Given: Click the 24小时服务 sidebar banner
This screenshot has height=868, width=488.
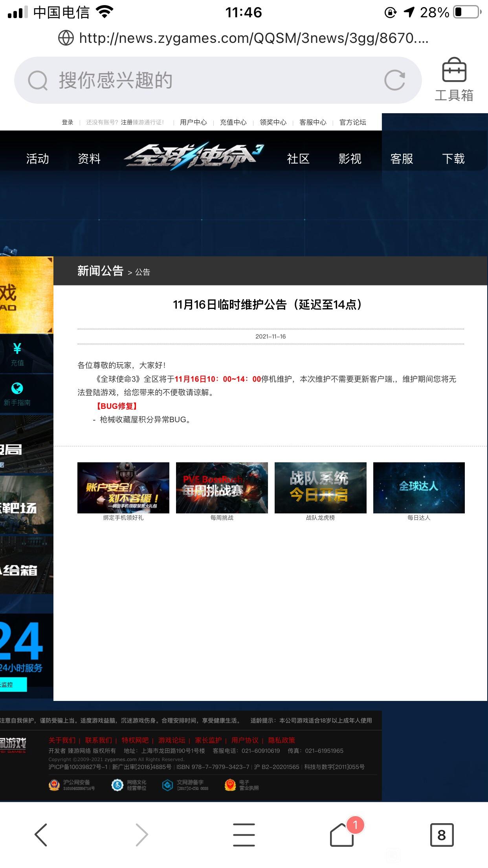Looking at the screenshot, I should tap(26, 650).
